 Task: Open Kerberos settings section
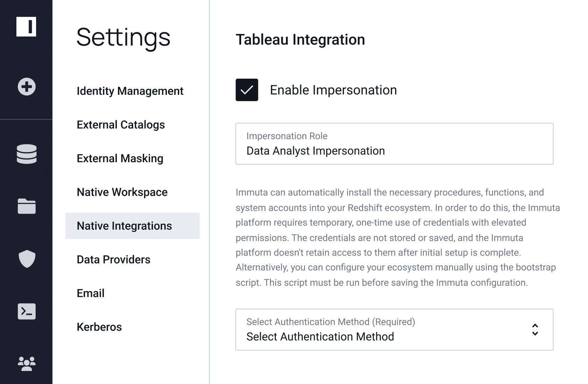coord(99,327)
